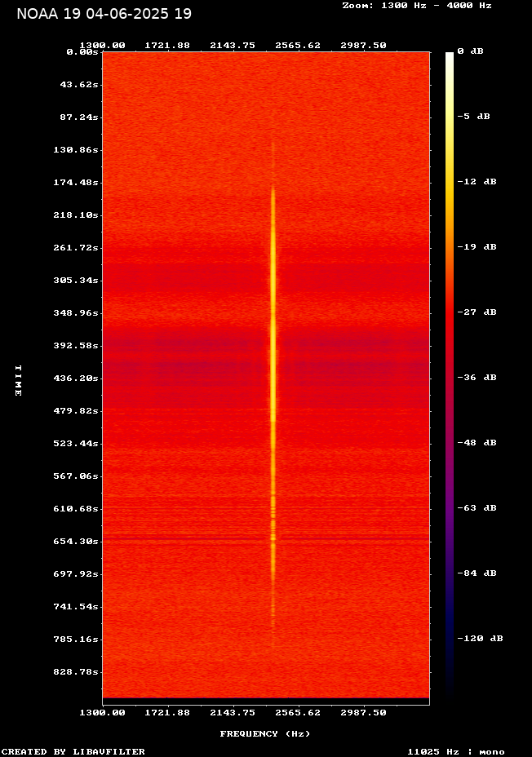Click the '436.20s' time tick label
Viewport: 532px width, 757px height.
(x=76, y=378)
